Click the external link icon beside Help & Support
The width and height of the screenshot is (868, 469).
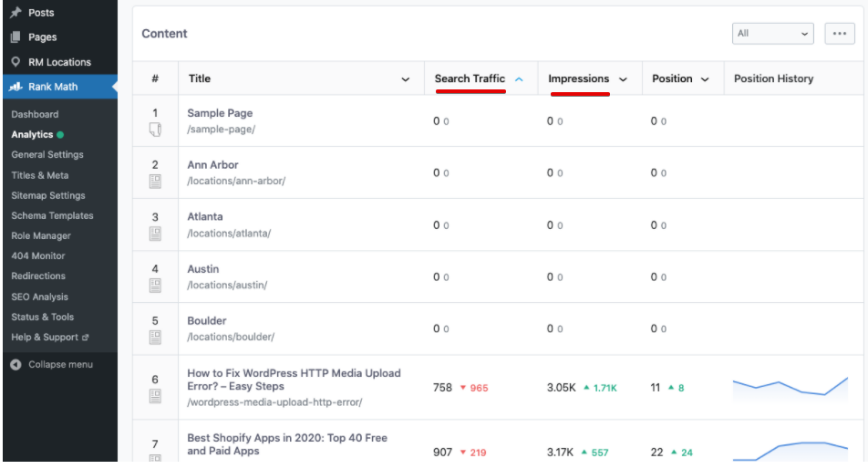click(x=86, y=338)
